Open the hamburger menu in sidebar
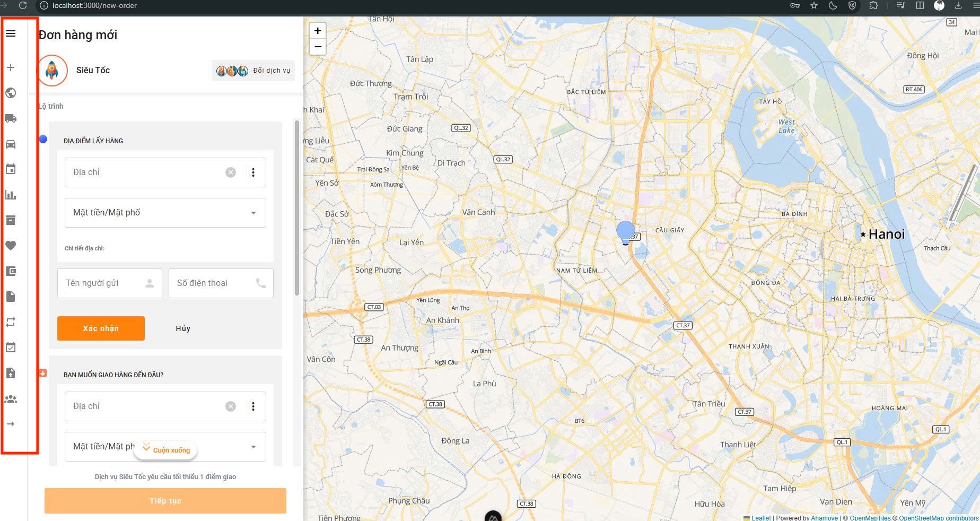 click(x=11, y=33)
